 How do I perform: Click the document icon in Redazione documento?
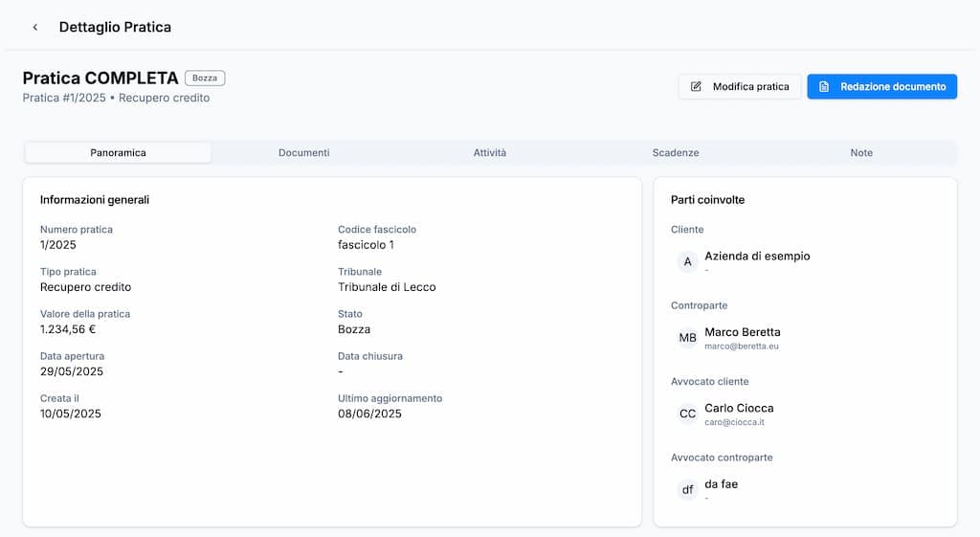pos(824,87)
